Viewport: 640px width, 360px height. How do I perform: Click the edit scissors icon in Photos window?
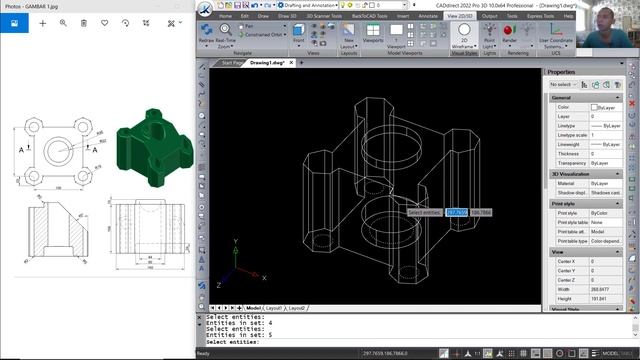point(171,23)
